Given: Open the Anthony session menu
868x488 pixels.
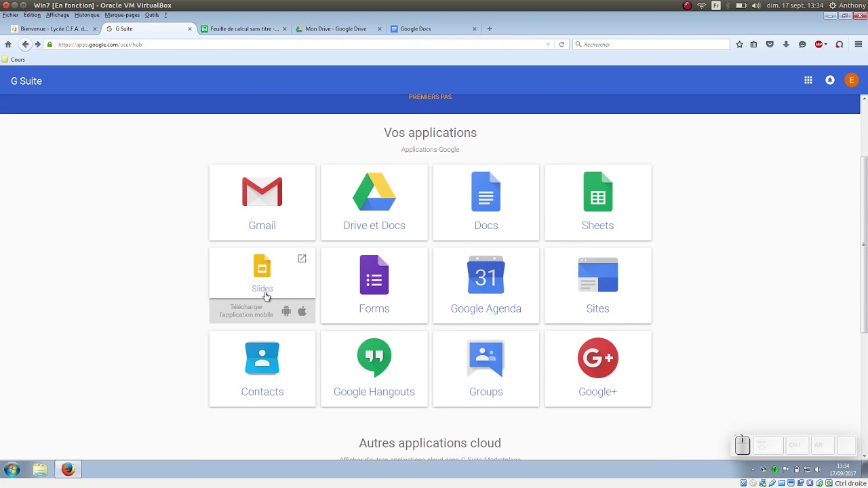Looking at the screenshot, I should coord(847,5).
